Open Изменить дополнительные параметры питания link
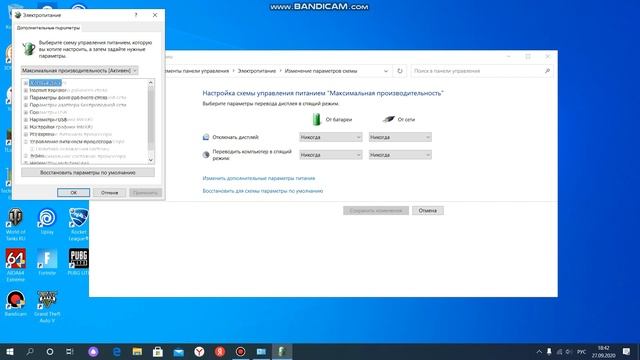Image resolution: width=640 pixels, height=360 pixels. pos(259,178)
